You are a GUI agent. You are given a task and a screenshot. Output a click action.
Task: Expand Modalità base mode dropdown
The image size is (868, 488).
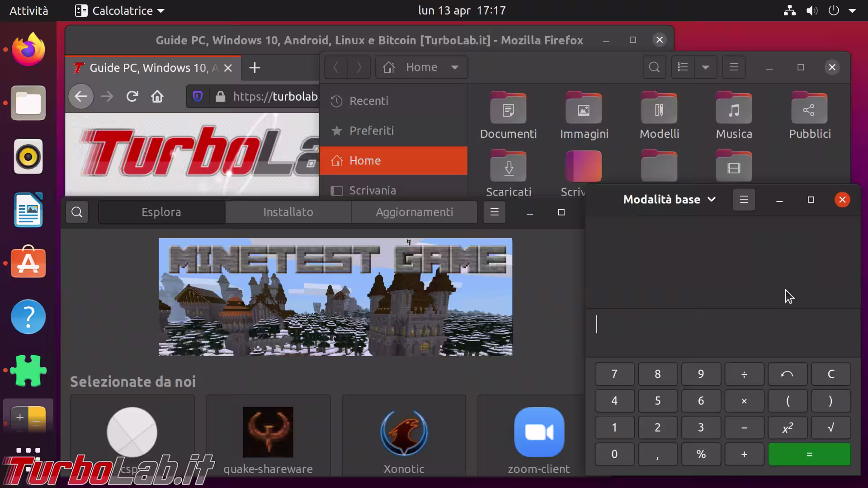pyautogui.click(x=669, y=199)
